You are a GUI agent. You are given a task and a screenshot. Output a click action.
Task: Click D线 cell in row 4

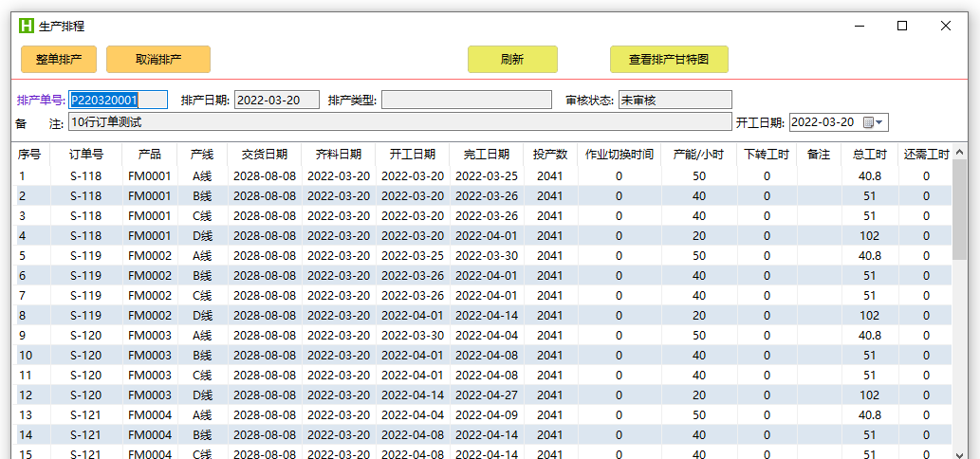pos(202,236)
